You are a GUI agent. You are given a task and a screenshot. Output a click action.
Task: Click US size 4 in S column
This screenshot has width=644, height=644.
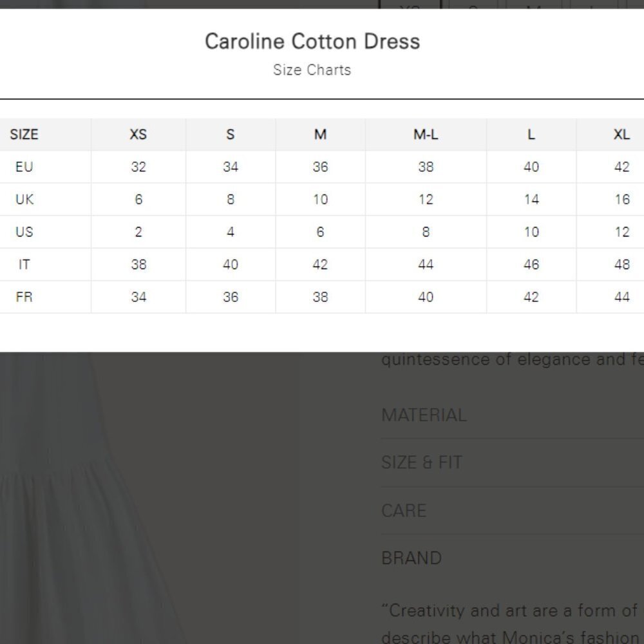point(231,232)
